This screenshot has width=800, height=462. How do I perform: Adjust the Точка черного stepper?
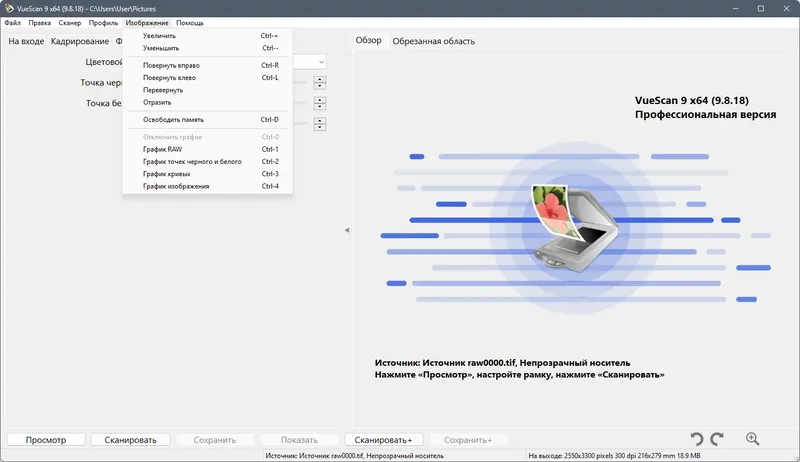(320, 82)
